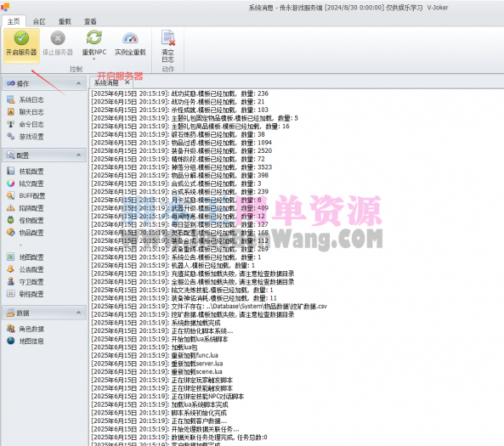
Task: Click the 重载NPC reload icon
Action: point(94,37)
